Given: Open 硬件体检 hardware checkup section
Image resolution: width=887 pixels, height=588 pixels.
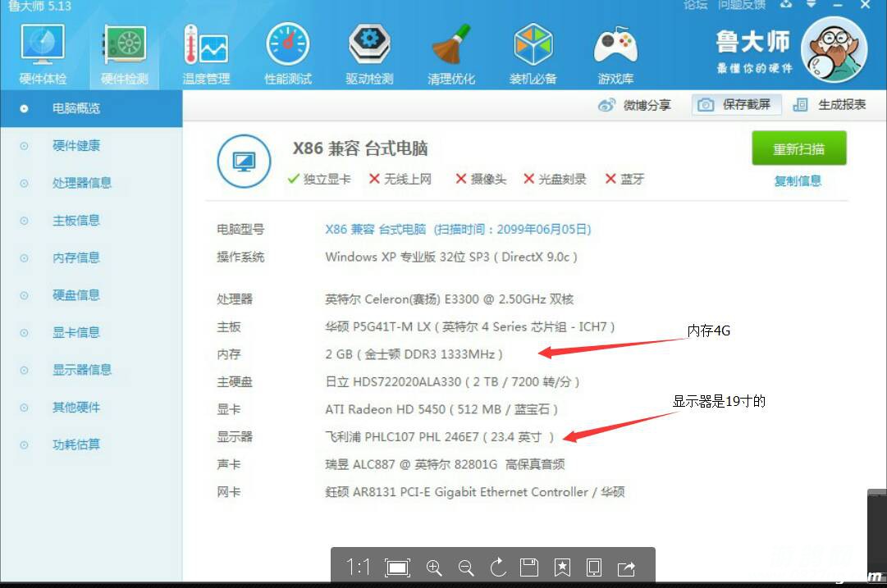Looking at the screenshot, I should tap(43, 55).
